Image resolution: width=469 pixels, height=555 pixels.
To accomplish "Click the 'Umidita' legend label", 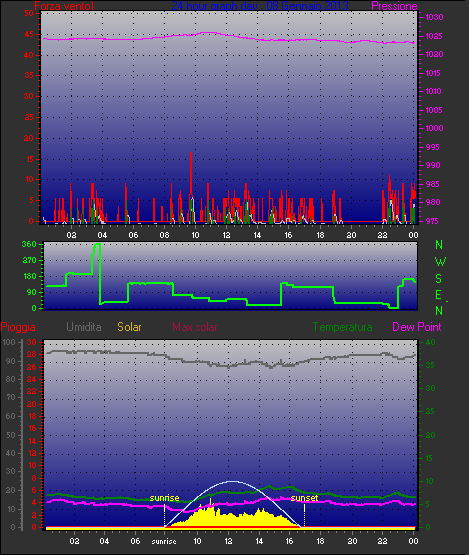I will (84, 327).
